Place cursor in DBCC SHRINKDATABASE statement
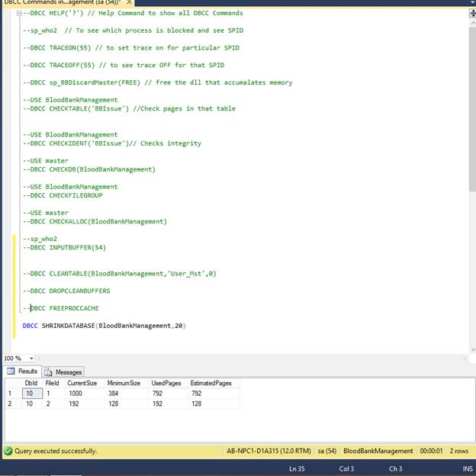The width and height of the screenshot is (476, 476). tap(104, 326)
